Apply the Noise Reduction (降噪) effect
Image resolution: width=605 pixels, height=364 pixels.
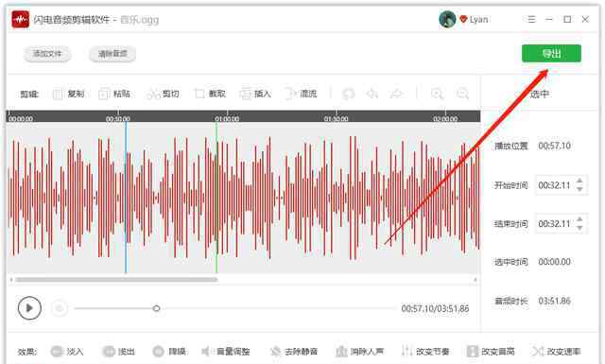[169, 352]
